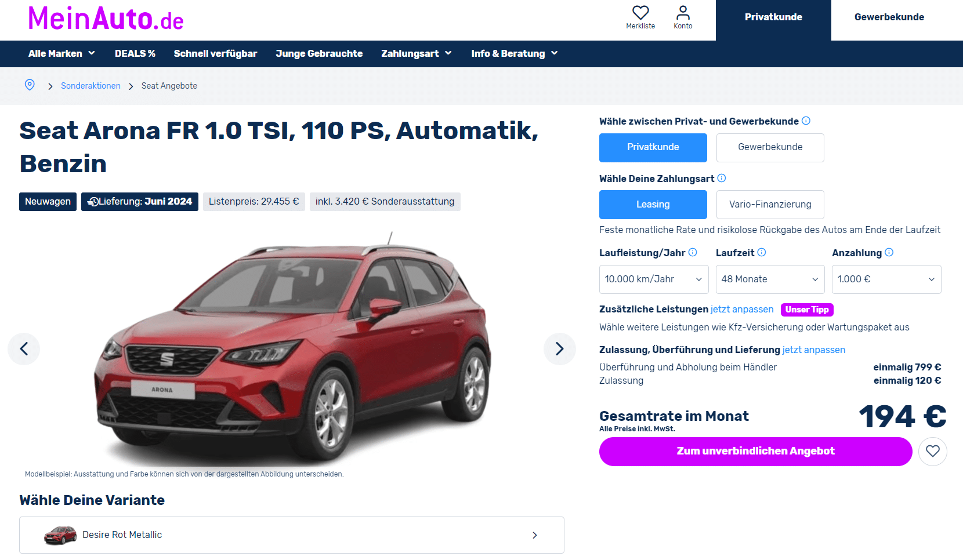Click jetzt anpassen beside Zulassung, Überführung
This screenshot has height=560, width=963.
(814, 350)
